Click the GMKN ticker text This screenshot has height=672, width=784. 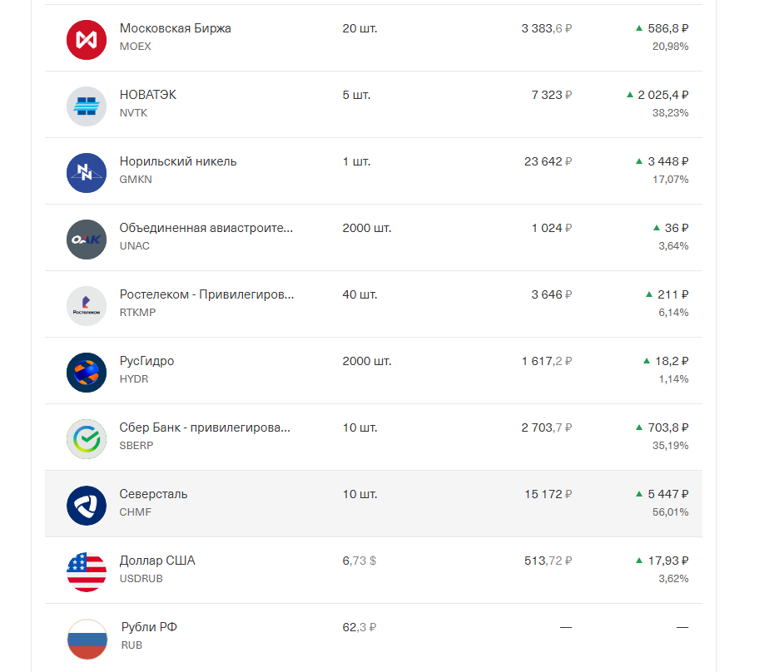[136, 180]
